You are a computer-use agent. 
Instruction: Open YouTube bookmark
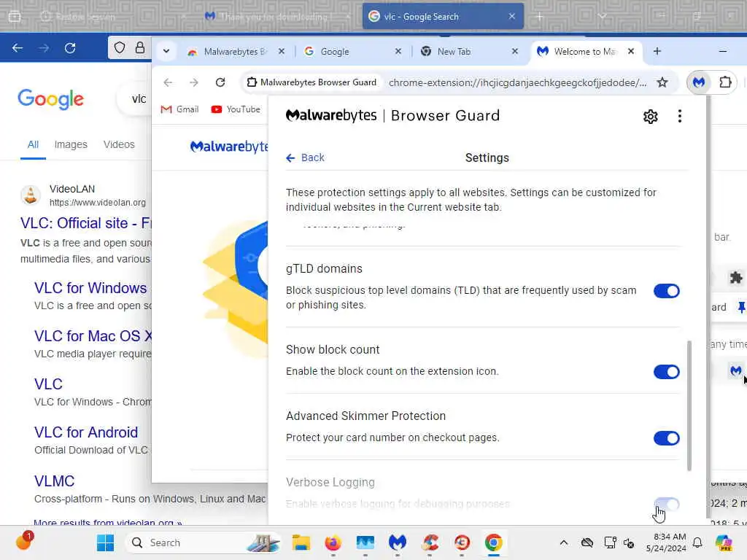(236, 109)
